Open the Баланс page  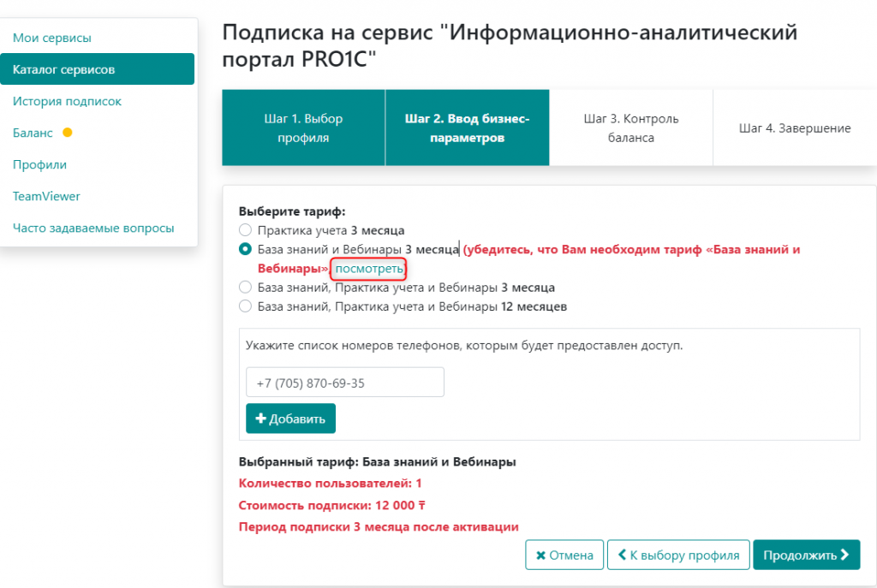coord(33,133)
